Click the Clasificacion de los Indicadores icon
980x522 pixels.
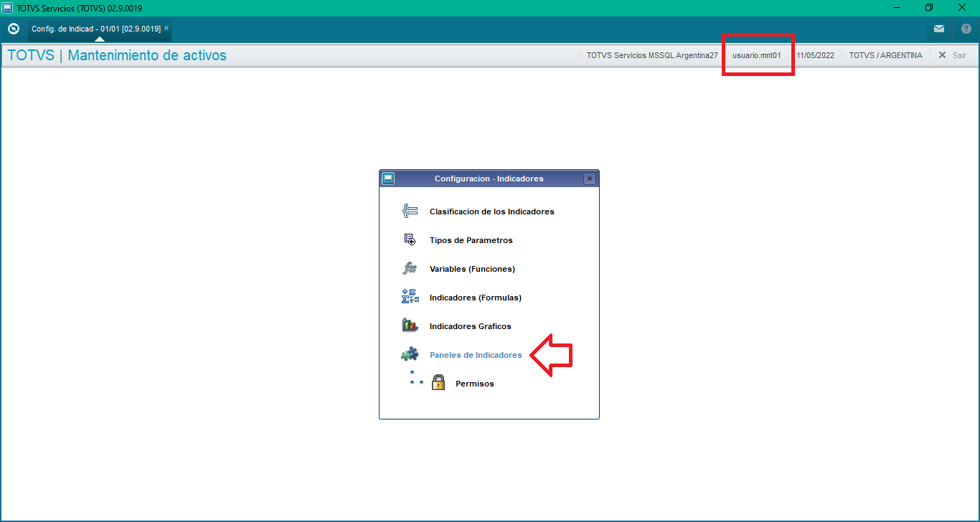click(x=410, y=212)
